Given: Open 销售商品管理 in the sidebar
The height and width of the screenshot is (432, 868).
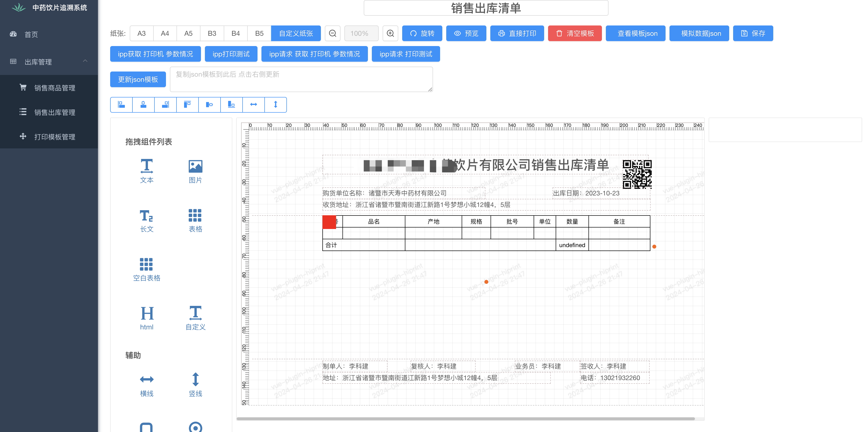Looking at the screenshot, I should (49, 88).
